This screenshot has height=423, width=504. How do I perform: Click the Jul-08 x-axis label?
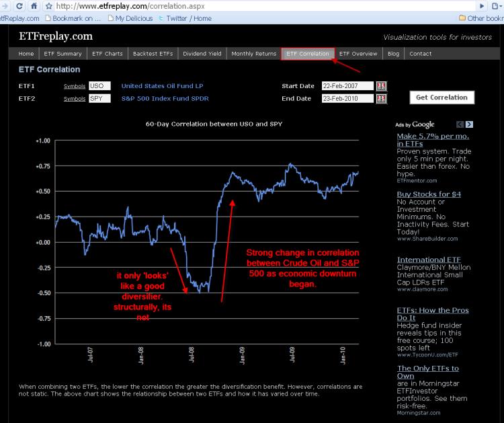192,354
